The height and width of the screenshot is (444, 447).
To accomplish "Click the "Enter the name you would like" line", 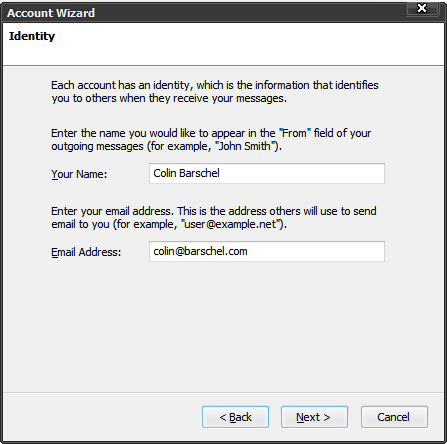I will 211,133.
